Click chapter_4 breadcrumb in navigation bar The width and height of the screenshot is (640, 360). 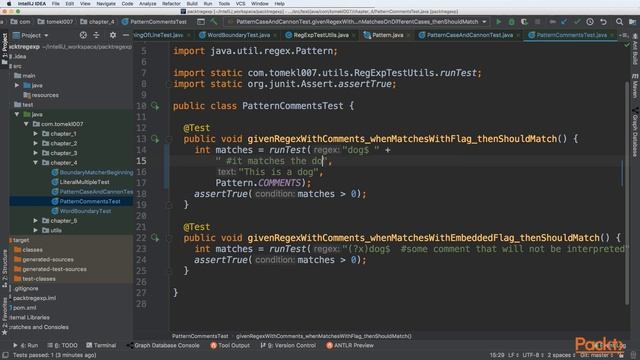coord(98,22)
